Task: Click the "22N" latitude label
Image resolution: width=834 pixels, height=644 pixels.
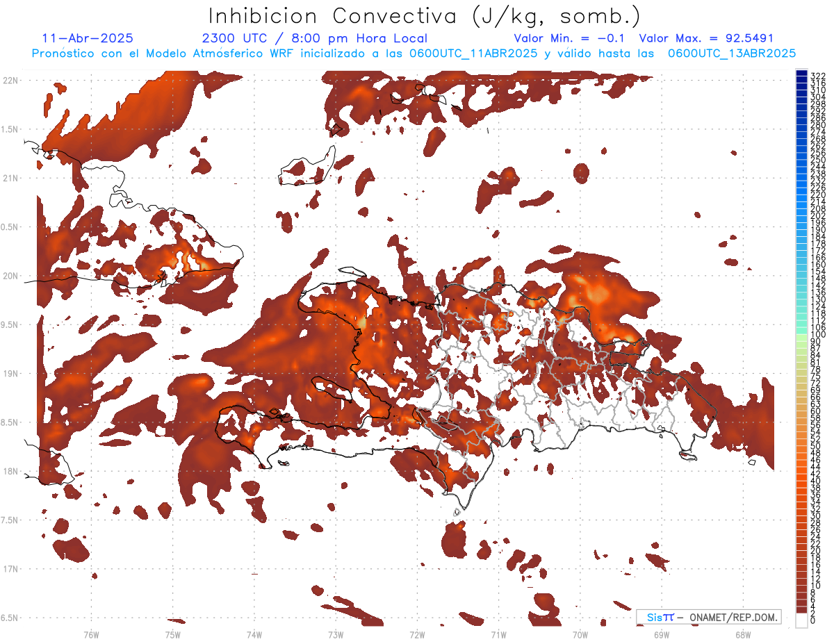Action: coord(10,80)
